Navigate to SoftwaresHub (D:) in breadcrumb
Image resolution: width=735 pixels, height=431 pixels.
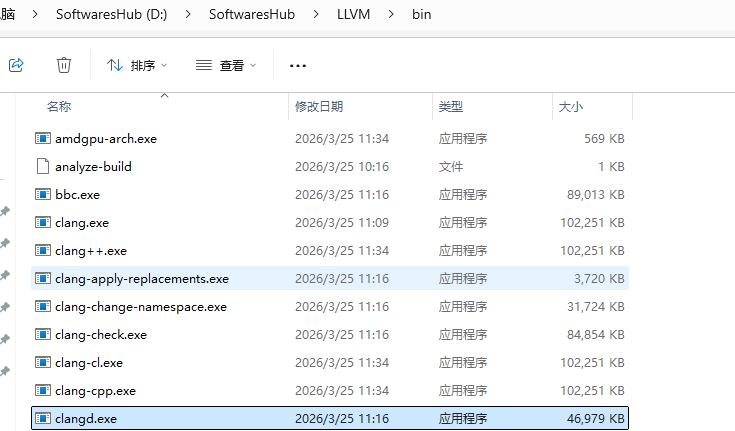click(x=112, y=15)
